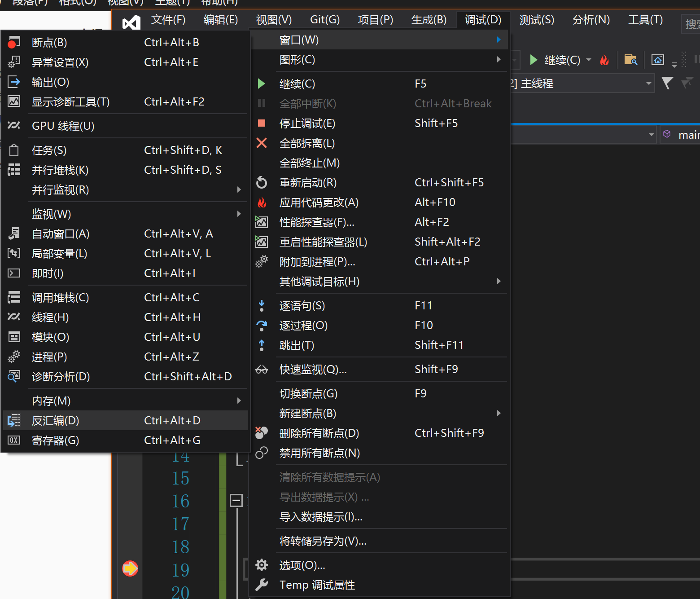Click the red Stop Debugging (停止调试) square icon
This screenshot has width=700, height=599.
[262, 123]
